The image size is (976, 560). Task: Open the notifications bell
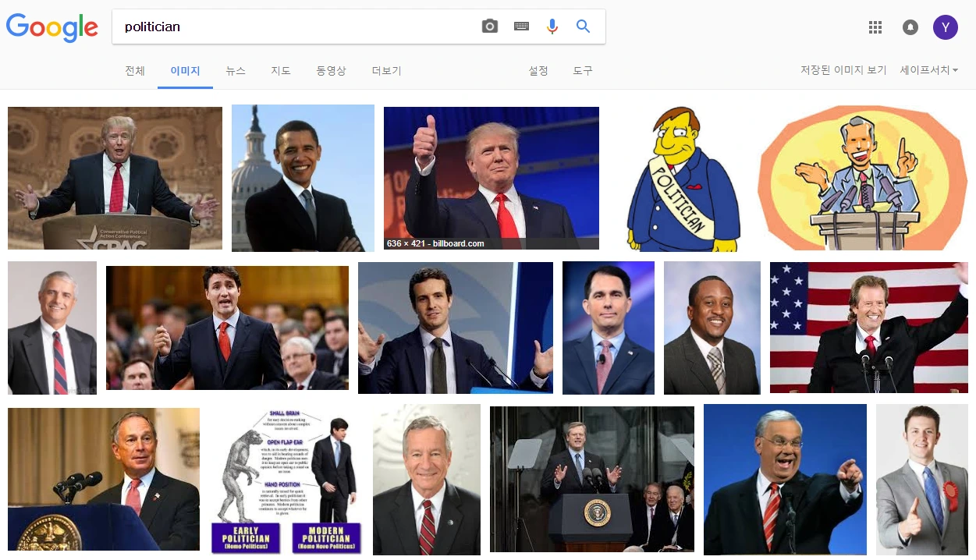(x=910, y=27)
